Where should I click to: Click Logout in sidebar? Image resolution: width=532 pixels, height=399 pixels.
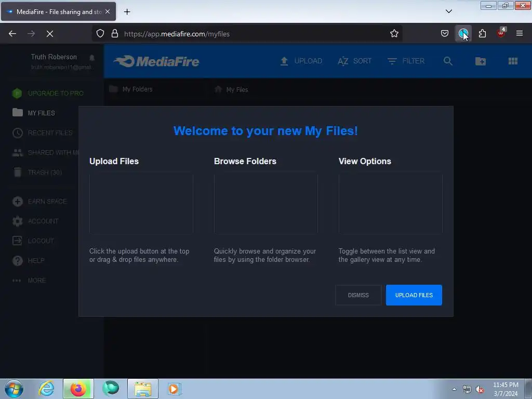[33, 241]
